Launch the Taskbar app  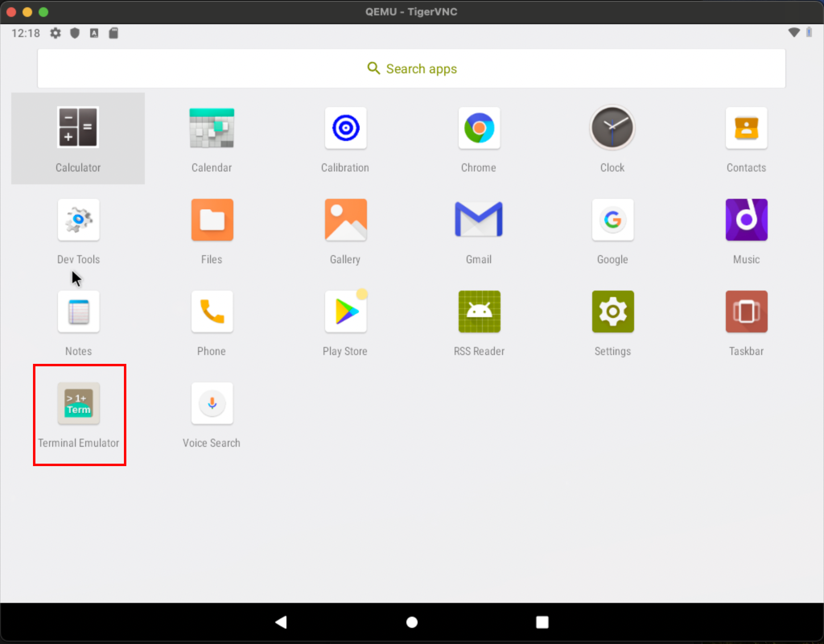[x=746, y=312]
